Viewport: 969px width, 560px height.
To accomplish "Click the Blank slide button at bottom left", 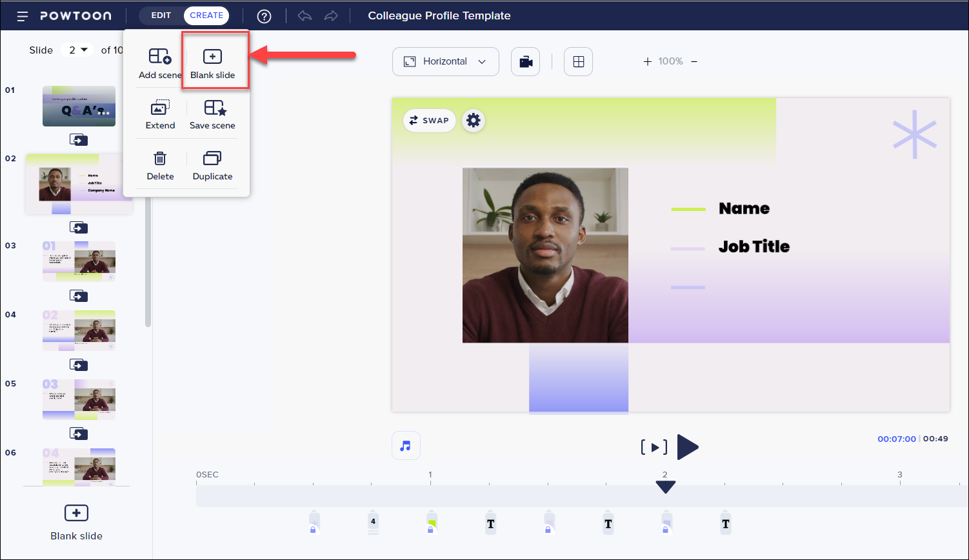I will point(76,521).
